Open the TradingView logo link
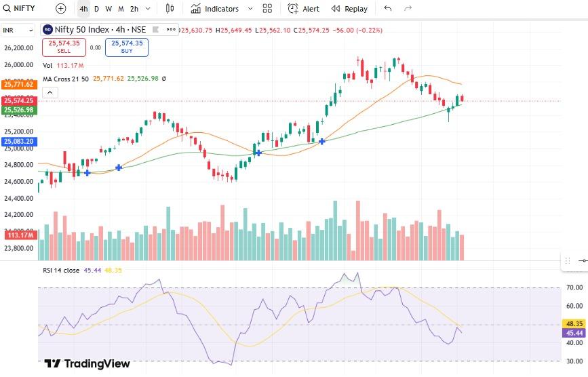 click(x=87, y=363)
